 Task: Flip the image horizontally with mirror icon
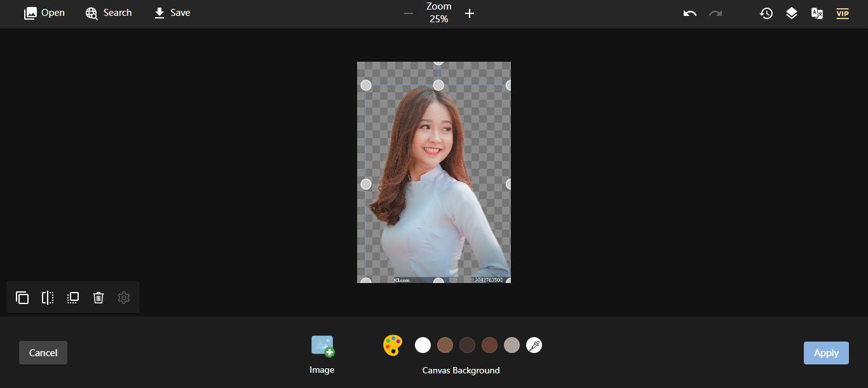pyautogui.click(x=48, y=298)
